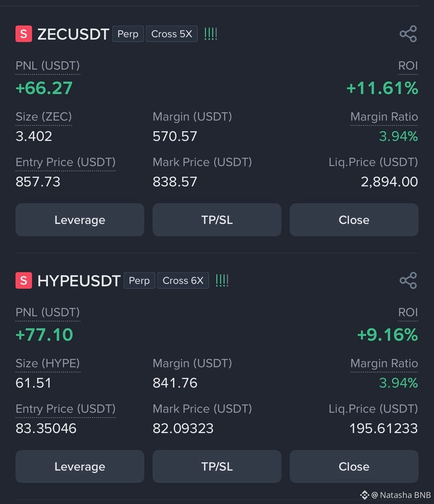Adjust Leverage for the HYPEUSDT position
The height and width of the screenshot is (504, 434).
click(80, 466)
